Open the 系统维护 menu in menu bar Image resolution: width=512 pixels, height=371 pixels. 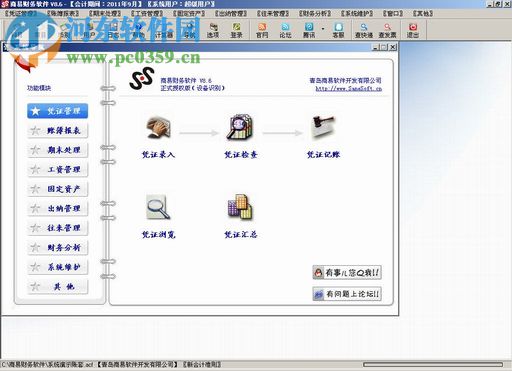(357, 13)
